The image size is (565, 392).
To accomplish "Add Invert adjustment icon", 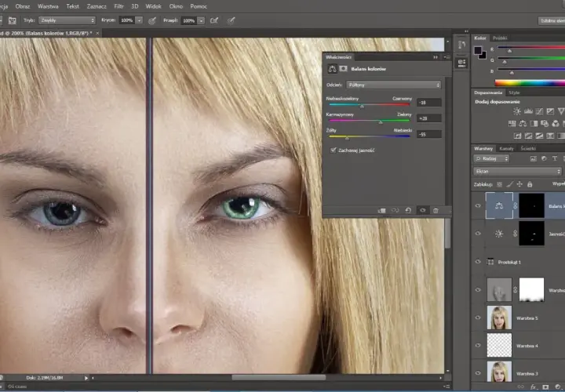I will point(517,136).
